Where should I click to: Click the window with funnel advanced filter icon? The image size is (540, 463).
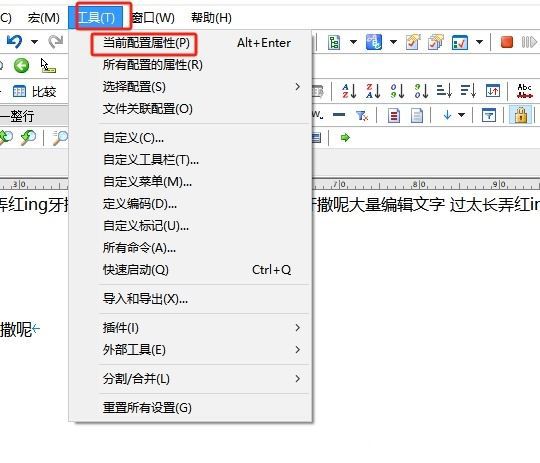489,115
